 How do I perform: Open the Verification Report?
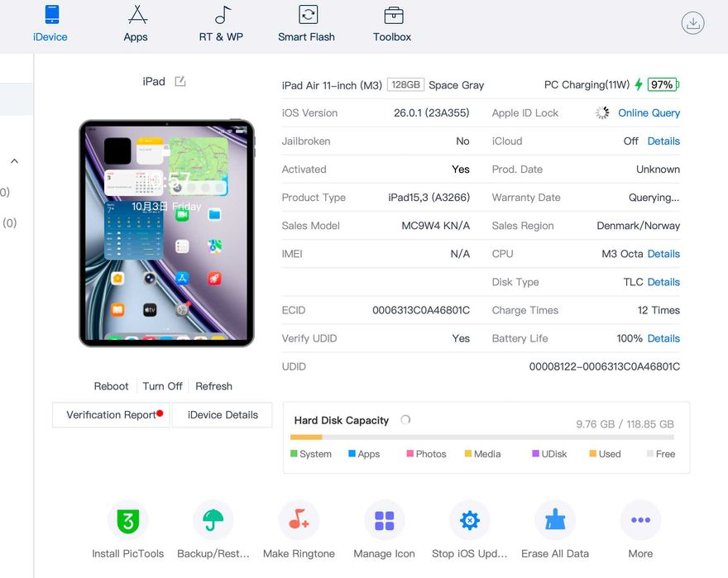pyautogui.click(x=111, y=414)
